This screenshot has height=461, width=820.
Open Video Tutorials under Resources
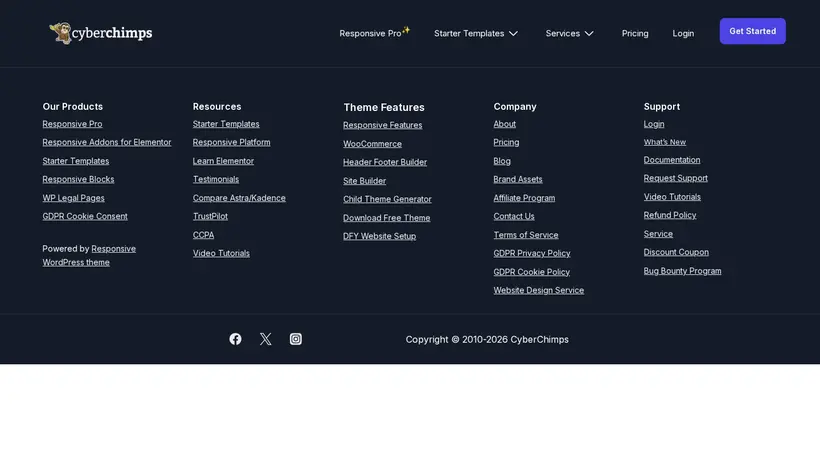(221, 253)
